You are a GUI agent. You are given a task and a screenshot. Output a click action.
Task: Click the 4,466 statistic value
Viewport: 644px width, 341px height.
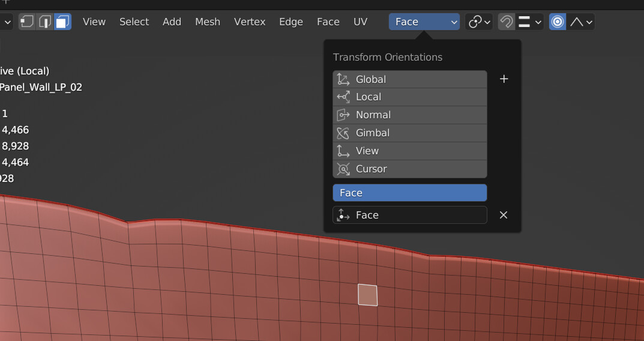coord(15,130)
